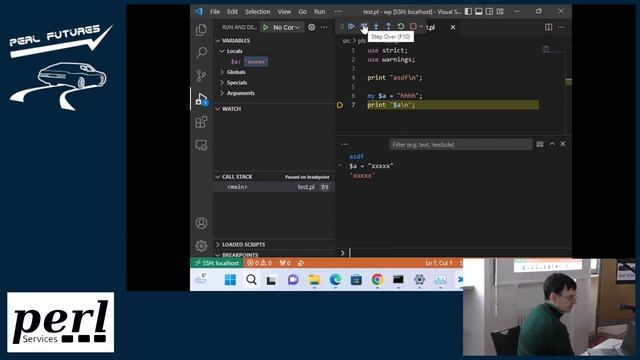Viewport: 640px width, 360px height.
Task: Stop the debug session
Action: point(413,27)
